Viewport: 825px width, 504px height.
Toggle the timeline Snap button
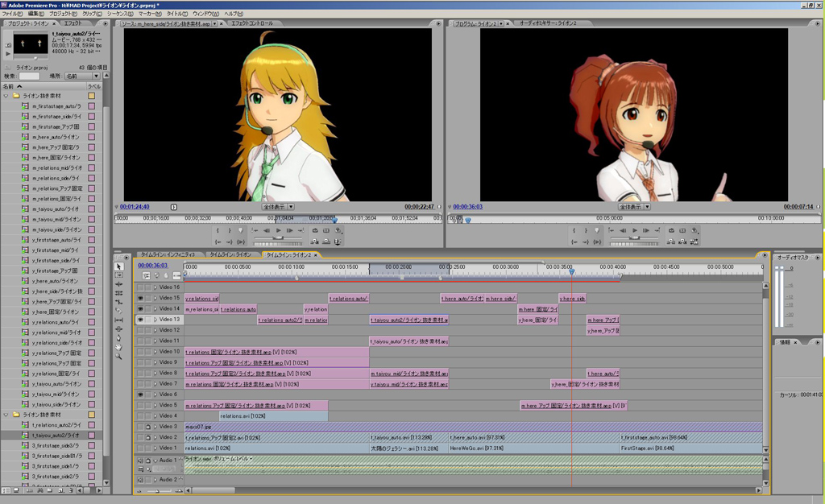click(147, 275)
